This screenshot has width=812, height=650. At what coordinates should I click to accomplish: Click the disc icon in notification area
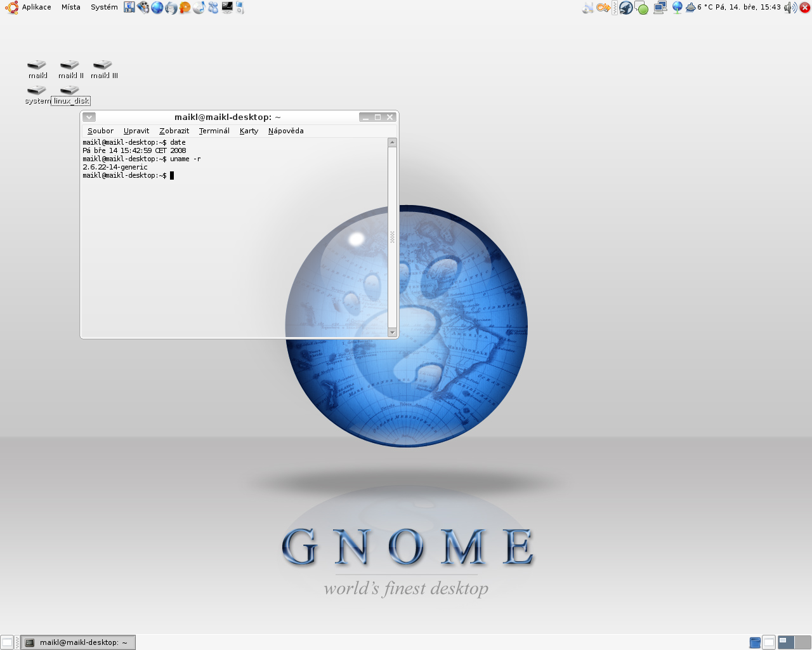pyautogui.click(x=588, y=8)
